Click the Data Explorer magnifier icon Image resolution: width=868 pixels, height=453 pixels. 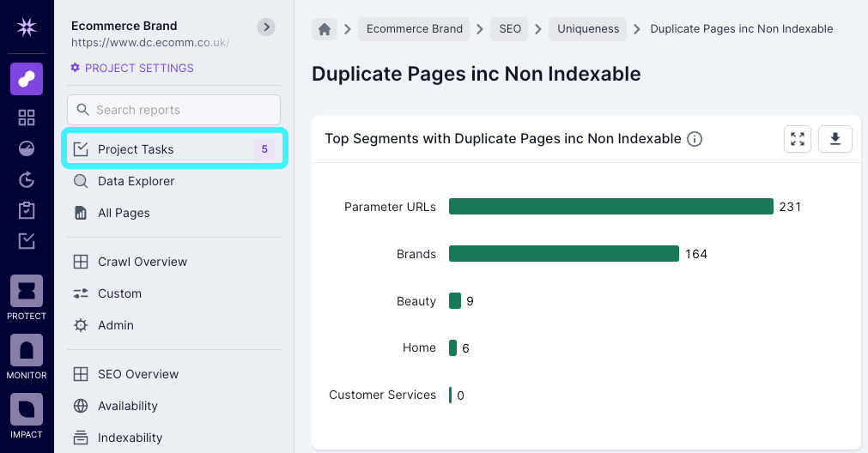click(x=81, y=181)
